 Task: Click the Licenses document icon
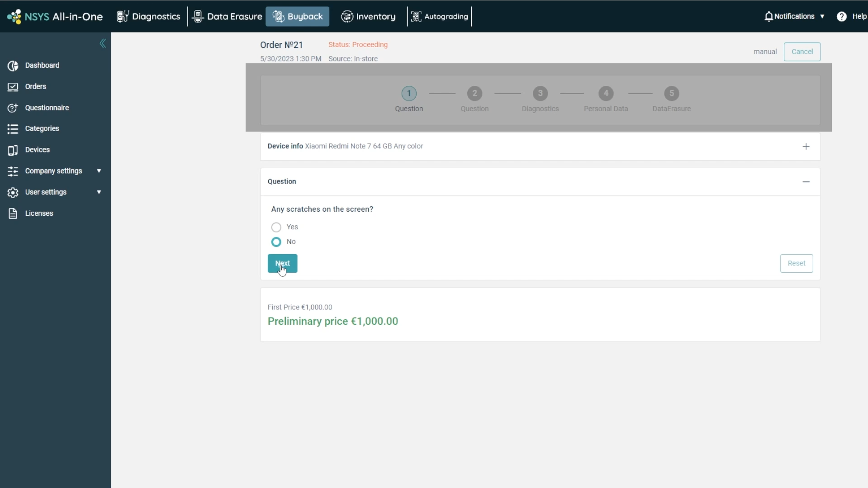point(13,213)
